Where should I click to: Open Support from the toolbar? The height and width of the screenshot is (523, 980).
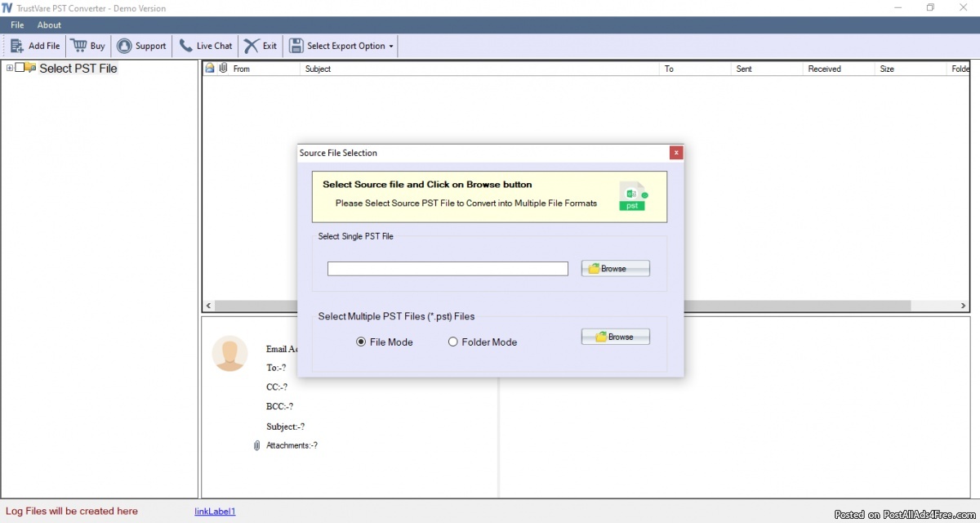[141, 46]
